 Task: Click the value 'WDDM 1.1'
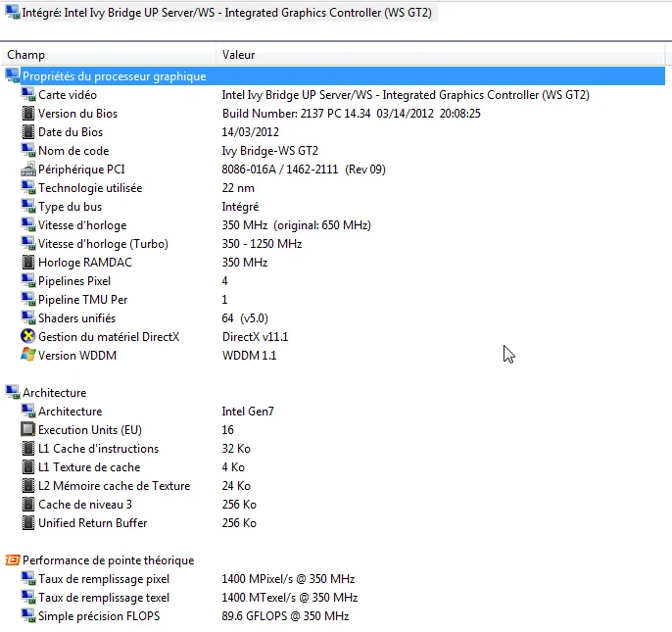coord(249,356)
